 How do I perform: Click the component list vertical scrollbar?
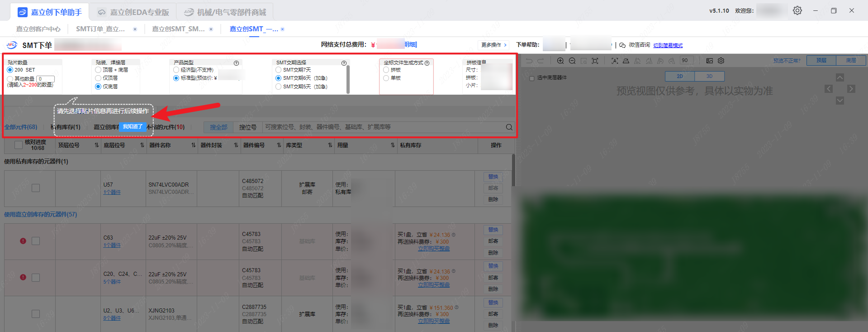tap(513, 170)
